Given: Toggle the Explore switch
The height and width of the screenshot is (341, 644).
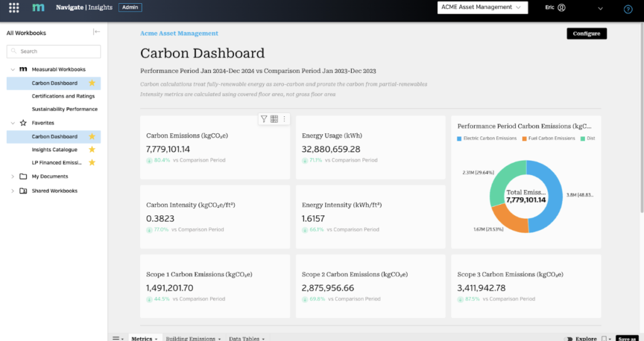Looking at the screenshot, I should tap(569, 338).
